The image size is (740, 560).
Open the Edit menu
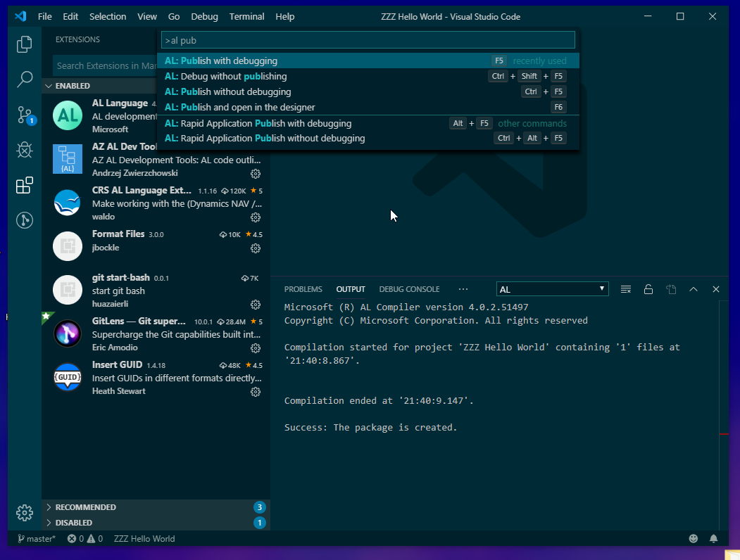70,16
